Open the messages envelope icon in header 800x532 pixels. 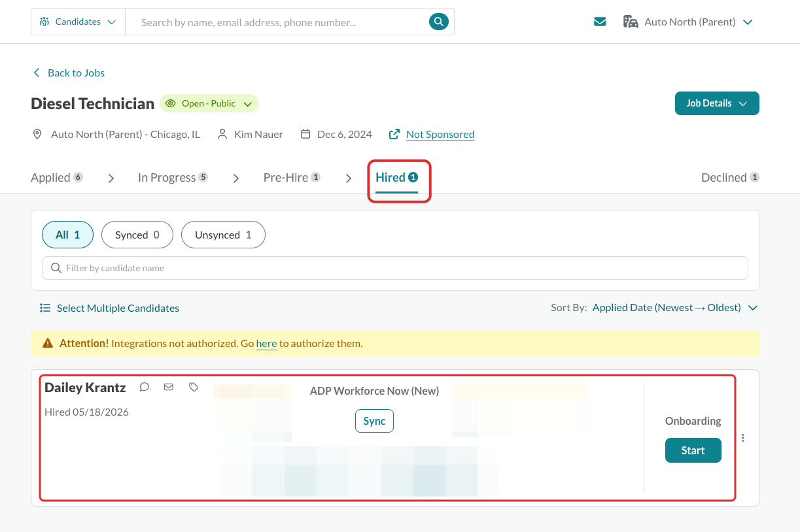600,22
